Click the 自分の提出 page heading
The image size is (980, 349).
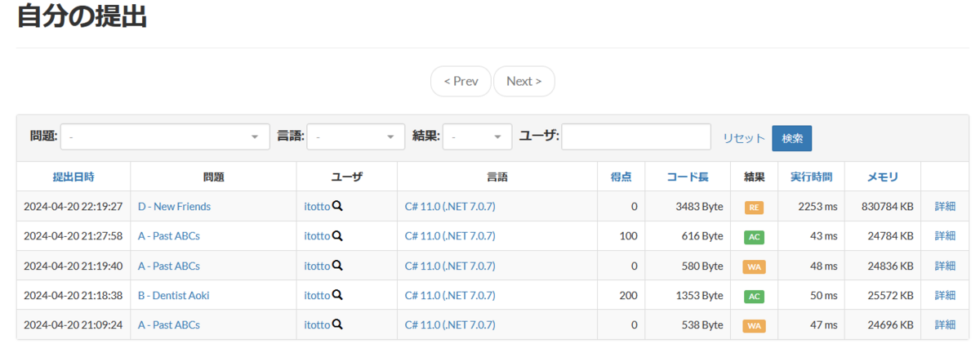click(82, 16)
